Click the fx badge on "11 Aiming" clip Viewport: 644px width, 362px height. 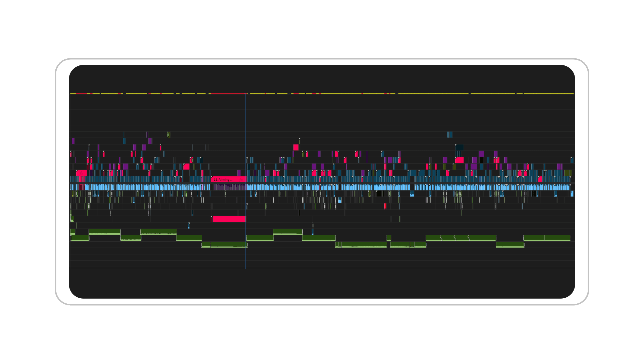[x=241, y=180]
